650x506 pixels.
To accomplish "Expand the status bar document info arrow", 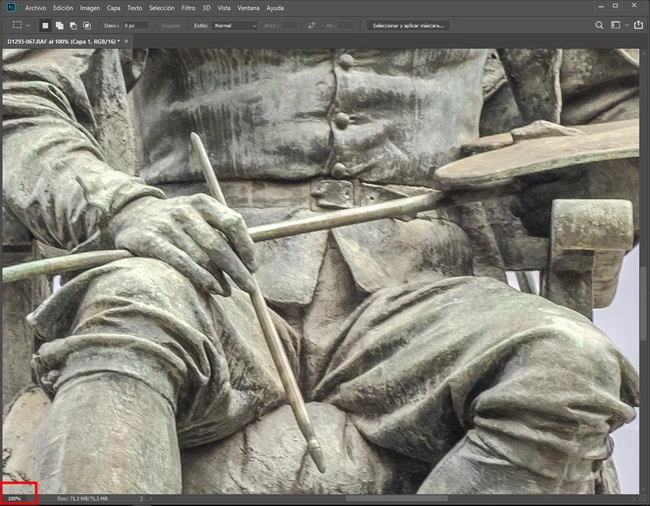I will pyautogui.click(x=141, y=498).
